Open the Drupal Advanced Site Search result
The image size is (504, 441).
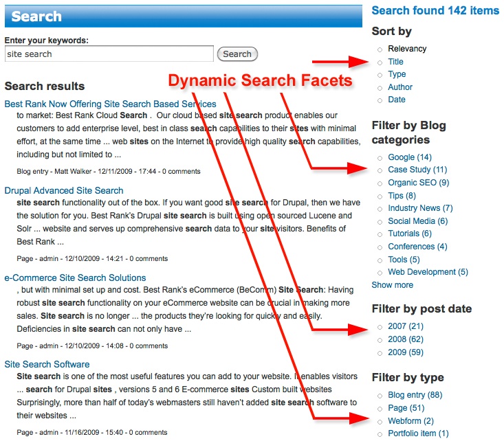pyautogui.click(x=64, y=190)
